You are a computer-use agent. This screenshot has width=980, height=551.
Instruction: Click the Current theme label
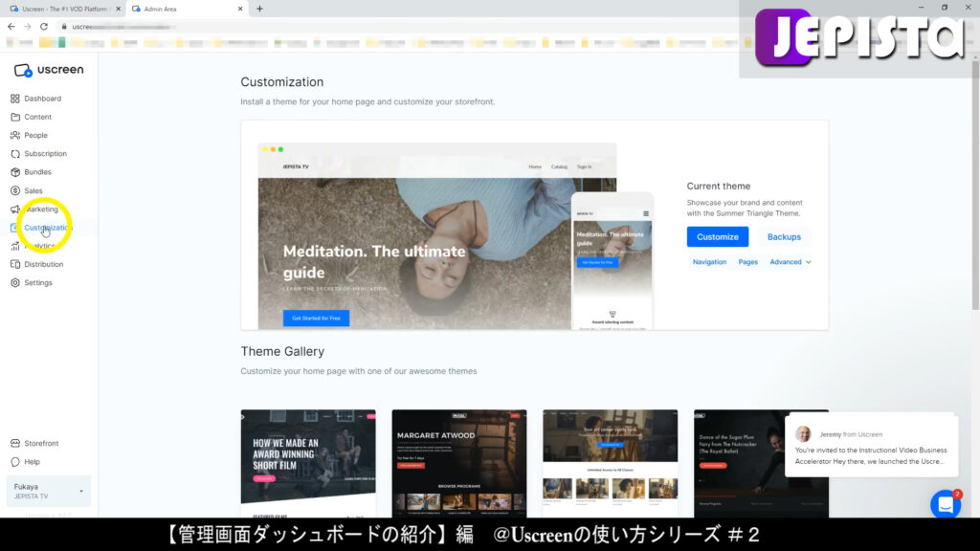tap(718, 187)
